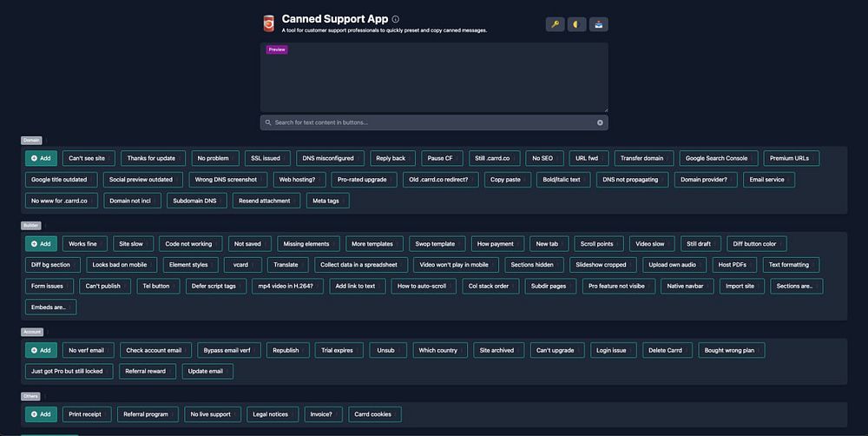Select the "Code not working" message
Viewport: 868px width, 436px height.
[190, 244]
